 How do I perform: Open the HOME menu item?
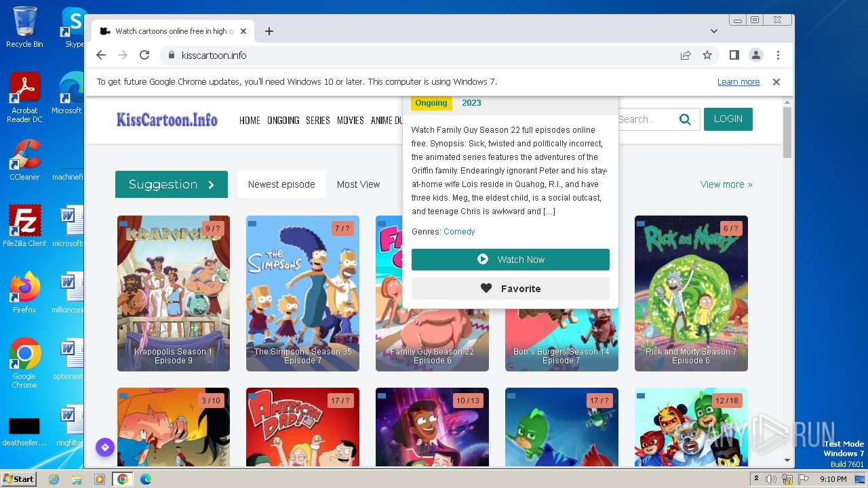250,121
